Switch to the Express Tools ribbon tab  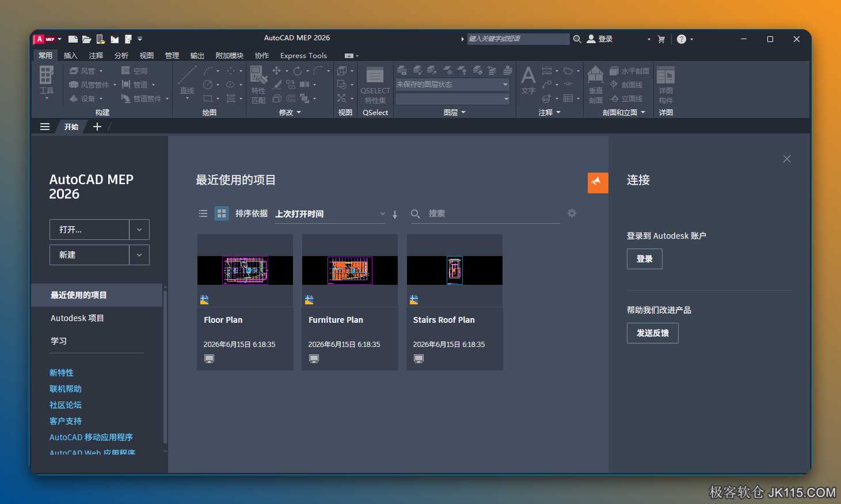[303, 55]
